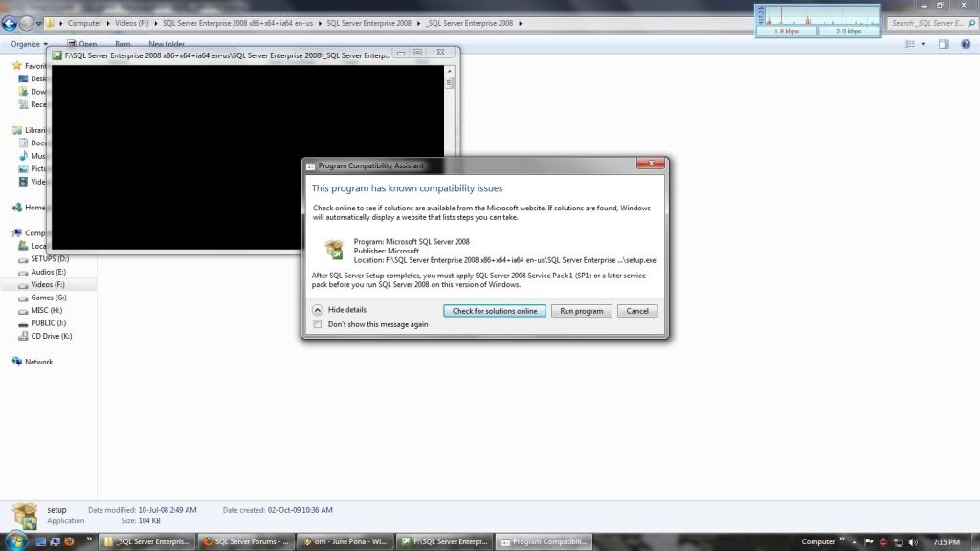Click the Pictures library icon
The height and width of the screenshot is (551, 980).
[23, 168]
